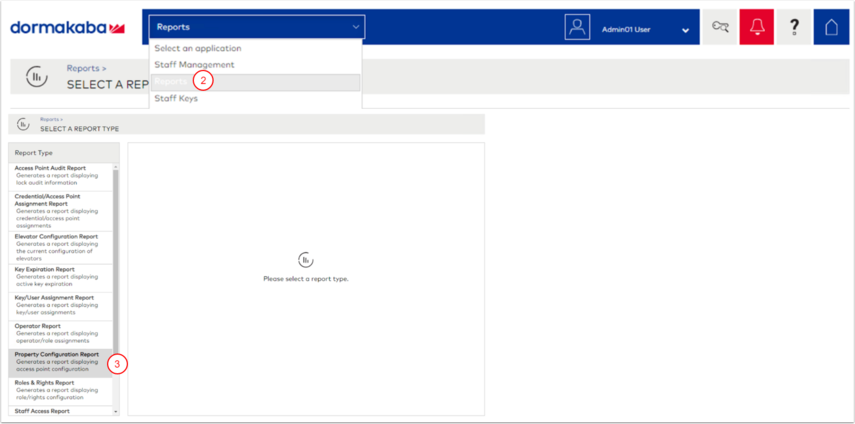Click the Reports breadcrumb link

tap(84, 69)
